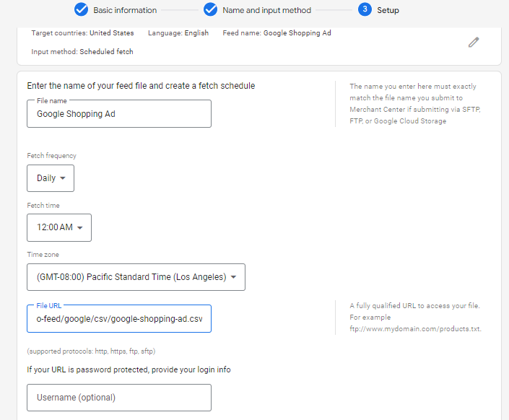This screenshot has width=509, height=420.
Task: Go to the Basic information step
Action: 125,11
